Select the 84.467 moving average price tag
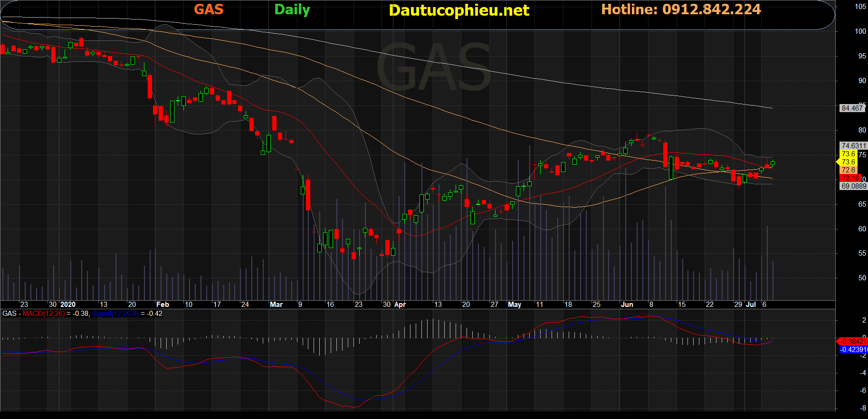This screenshot has height=419, width=868. coord(852,108)
